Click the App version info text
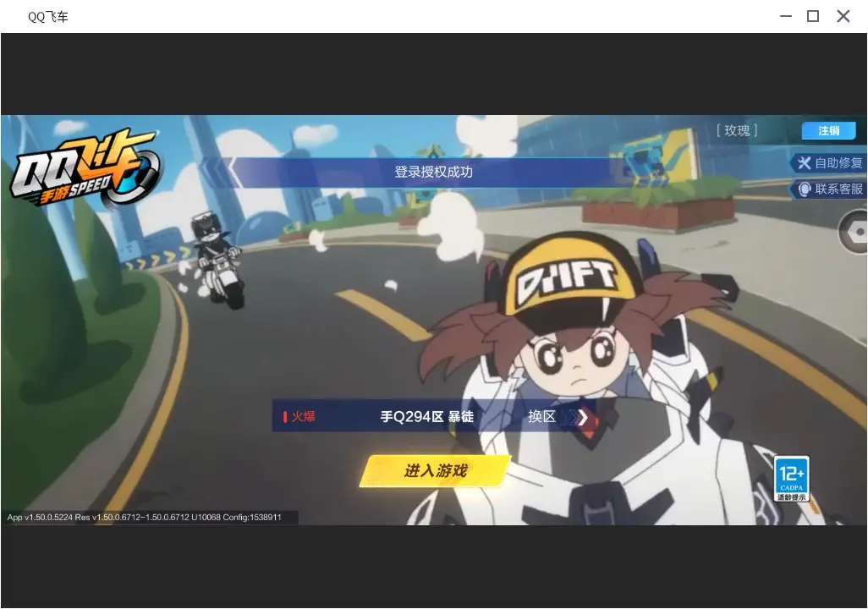This screenshot has height=609, width=868. tap(145, 517)
